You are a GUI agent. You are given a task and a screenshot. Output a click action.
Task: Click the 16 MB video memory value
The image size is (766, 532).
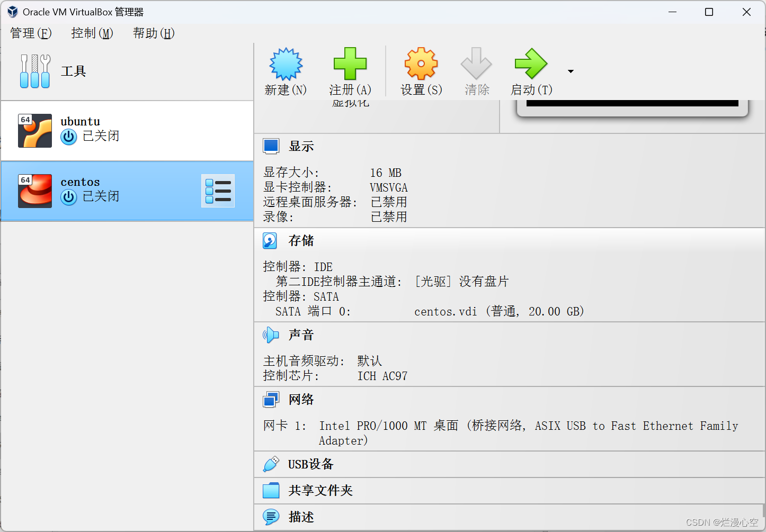[x=386, y=173]
